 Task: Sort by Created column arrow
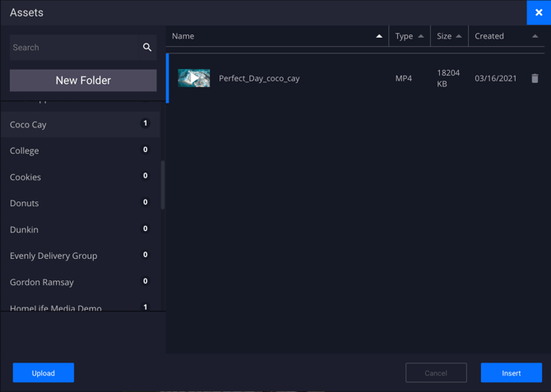point(535,36)
